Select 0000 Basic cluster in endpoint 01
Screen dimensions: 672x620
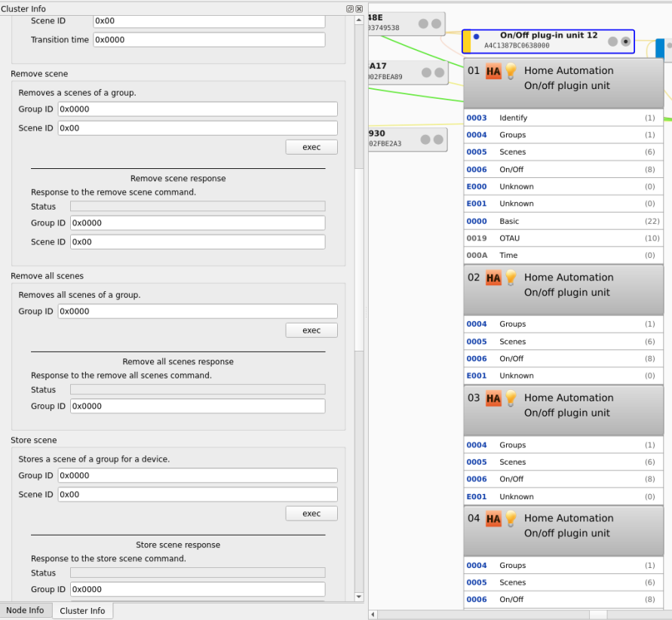pyautogui.click(x=563, y=222)
